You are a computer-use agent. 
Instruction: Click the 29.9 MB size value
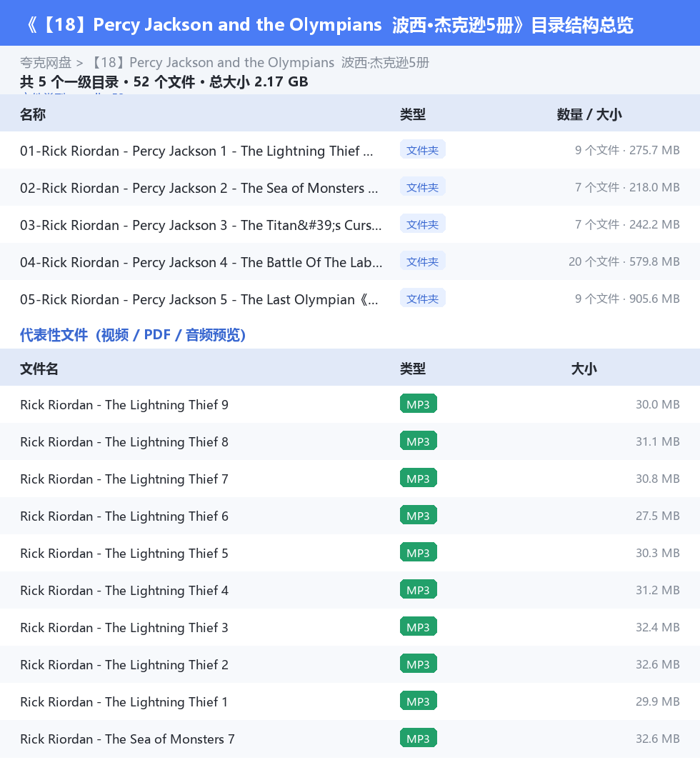pyautogui.click(x=658, y=701)
